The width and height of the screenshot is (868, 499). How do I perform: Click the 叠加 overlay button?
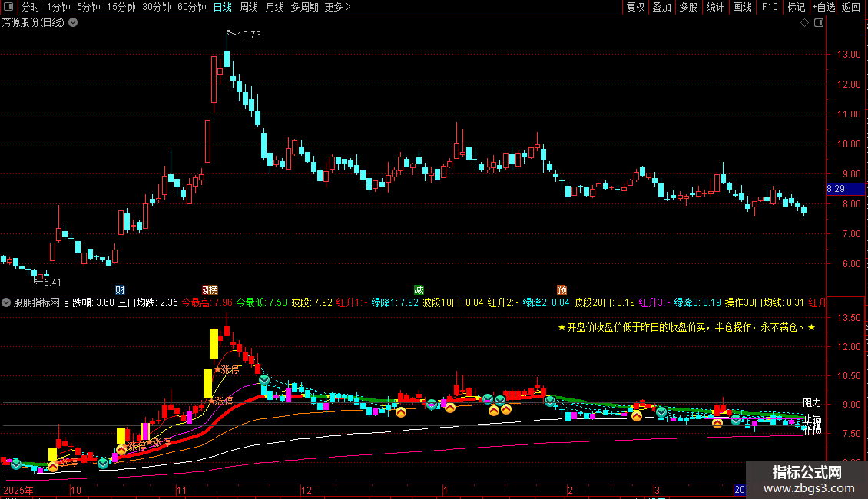coord(661,7)
